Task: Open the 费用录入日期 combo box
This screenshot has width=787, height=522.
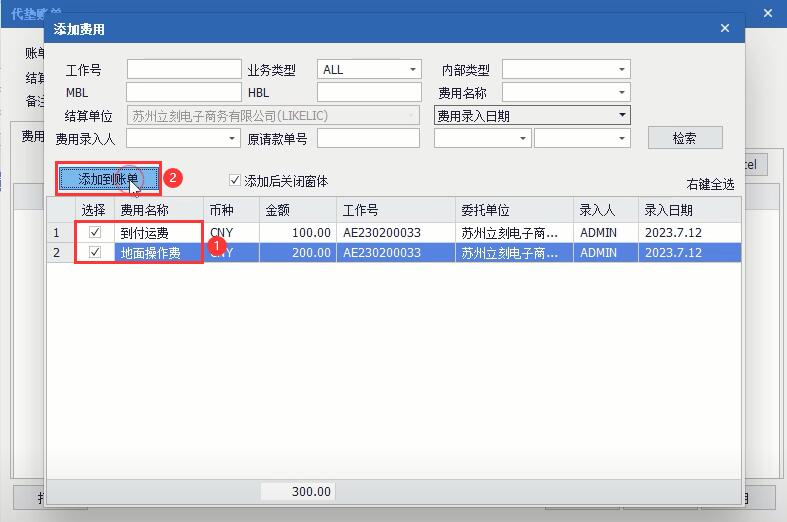Action: [x=532, y=115]
